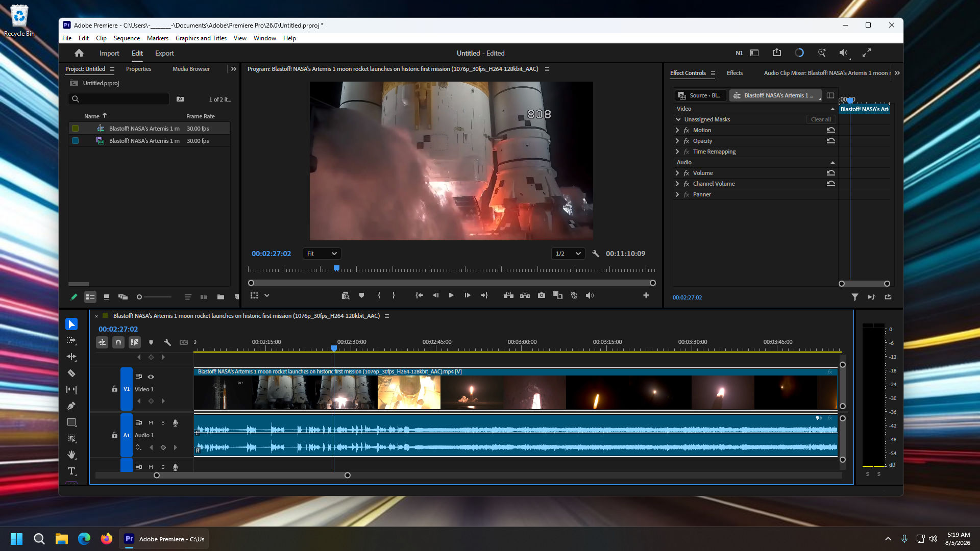Step forward one frame
The width and height of the screenshot is (980, 551).
[x=467, y=295]
